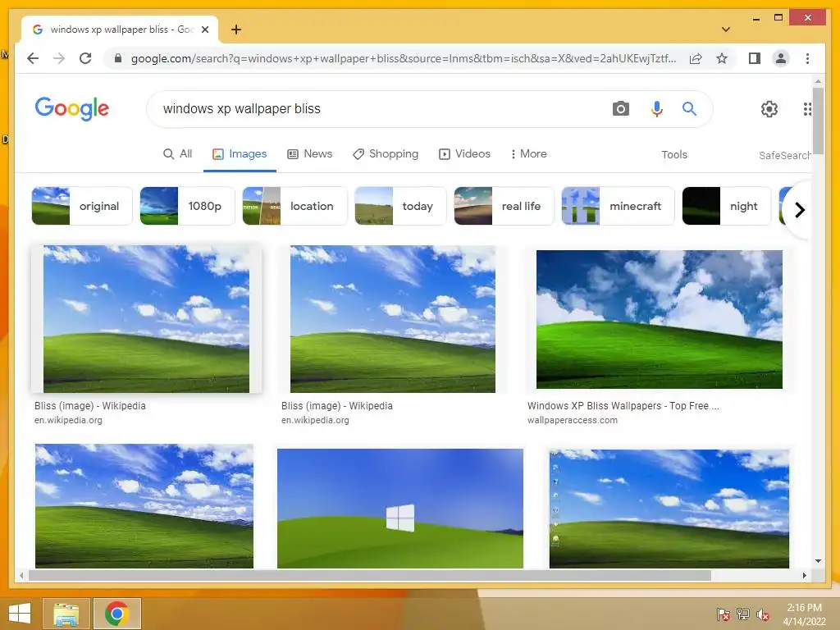Open the Chrome three-dot menu
Screen dimensions: 840x630
point(807,58)
